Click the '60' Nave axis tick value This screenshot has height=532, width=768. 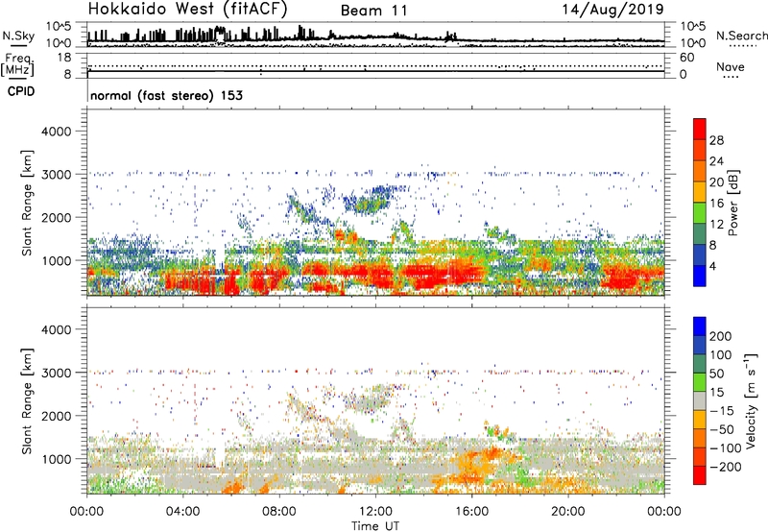pos(686,58)
